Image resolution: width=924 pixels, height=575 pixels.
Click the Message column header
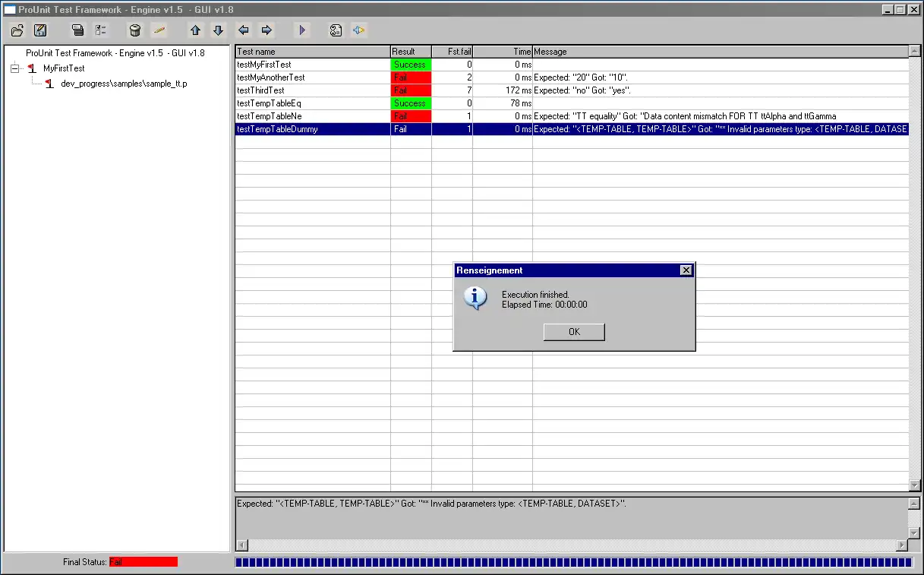tap(720, 52)
